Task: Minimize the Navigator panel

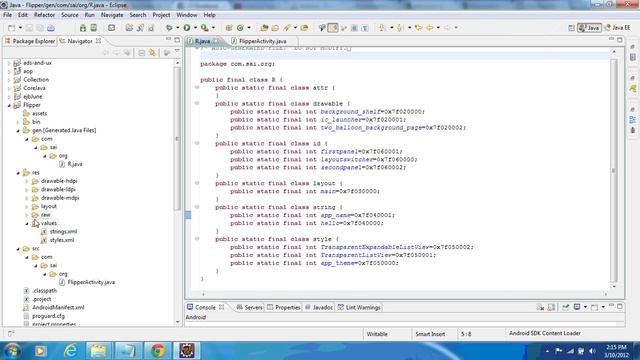Action: (x=168, y=40)
